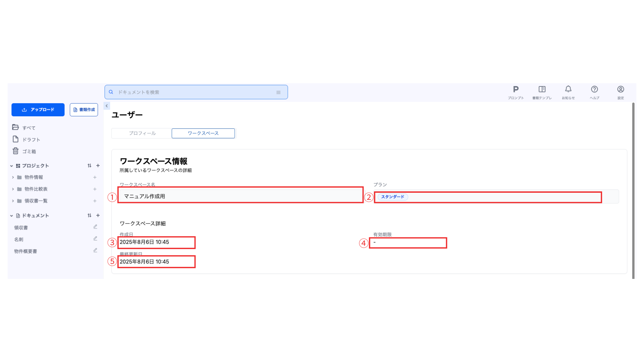Collapse the プロジェクト section

pyautogui.click(x=11, y=166)
